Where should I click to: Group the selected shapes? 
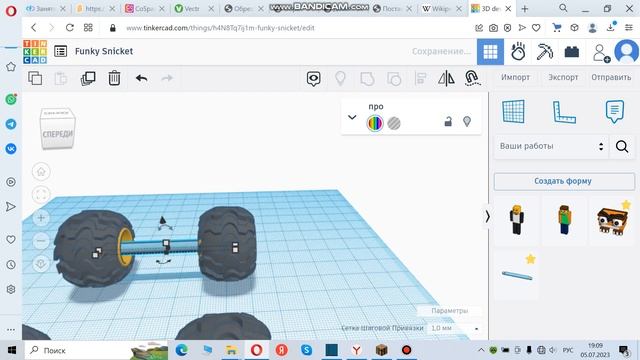click(x=367, y=78)
